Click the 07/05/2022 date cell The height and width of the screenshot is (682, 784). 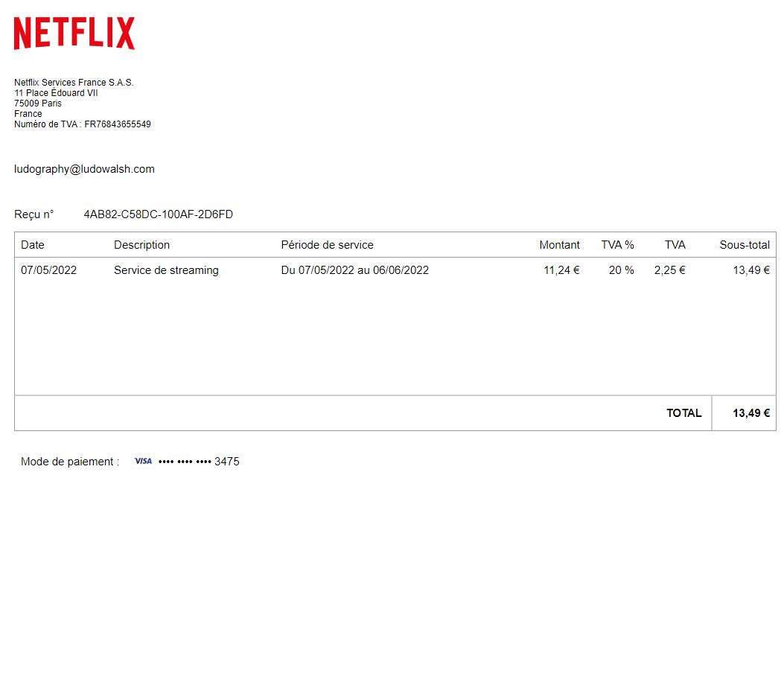[x=48, y=270]
